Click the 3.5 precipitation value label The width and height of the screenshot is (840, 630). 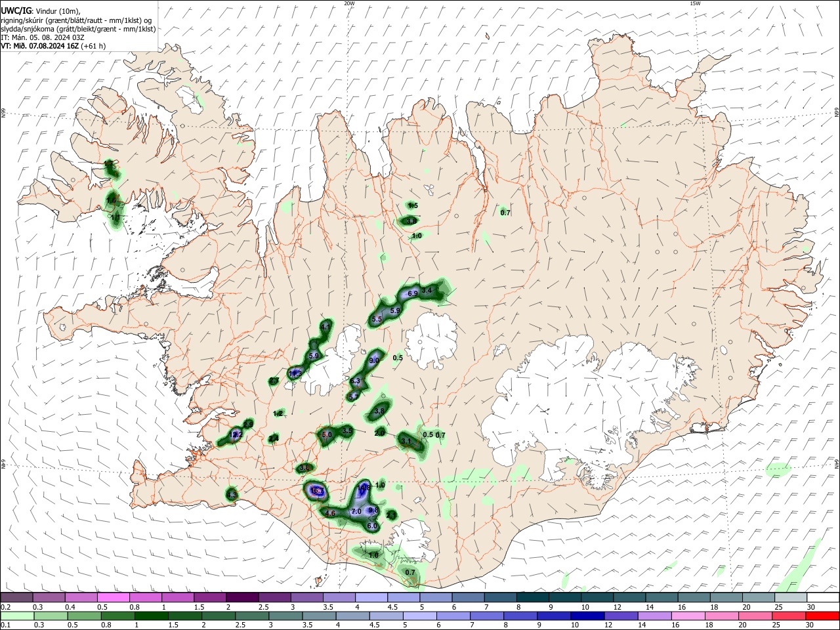(x=347, y=430)
